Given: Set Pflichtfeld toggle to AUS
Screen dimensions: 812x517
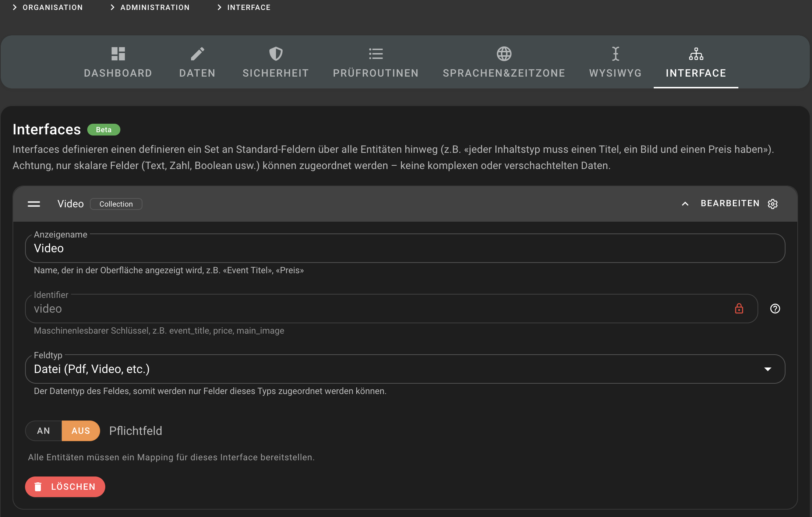Looking at the screenshot, I should coord(81,431).
